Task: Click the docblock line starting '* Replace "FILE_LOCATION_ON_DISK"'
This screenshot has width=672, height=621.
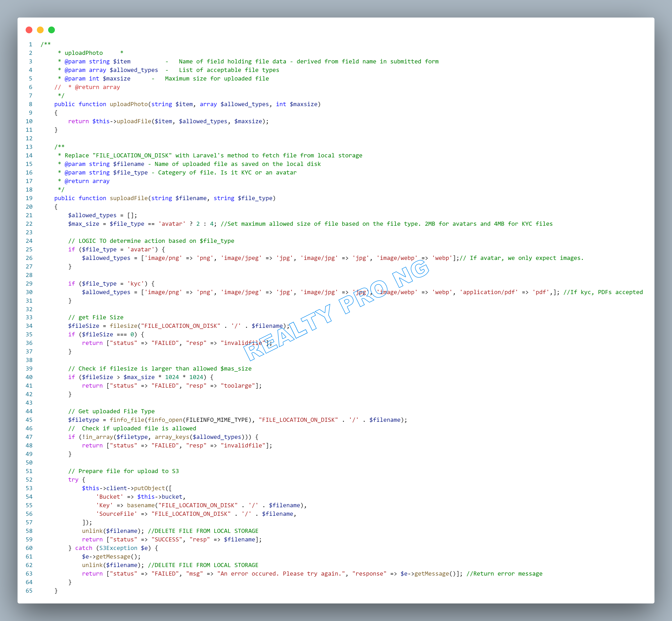Action: point(210,156)
